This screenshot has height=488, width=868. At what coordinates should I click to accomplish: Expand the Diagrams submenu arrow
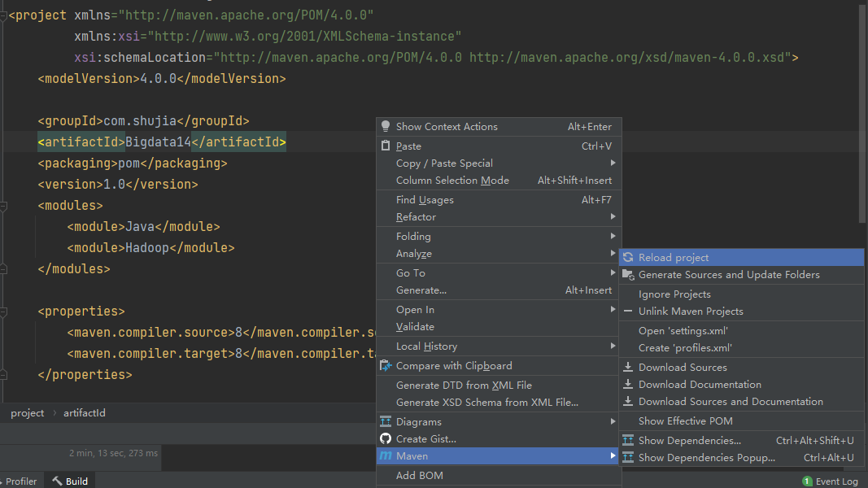613,422
